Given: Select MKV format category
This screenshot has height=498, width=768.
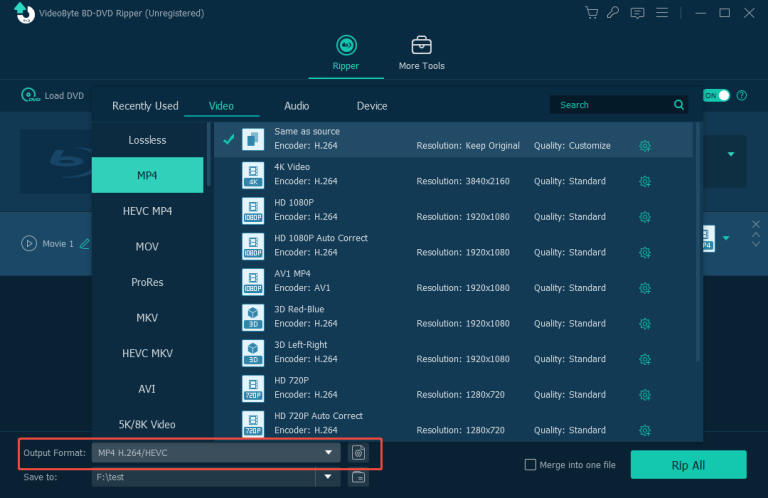Looking at the screenshot, I should tap(147, 318).
